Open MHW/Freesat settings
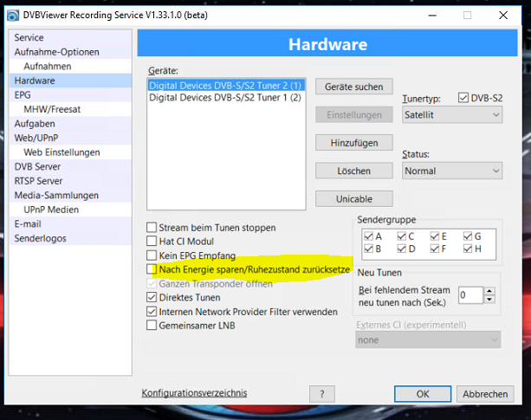The height and width of the screenshot is (420, 531). [x=70, y=109]
